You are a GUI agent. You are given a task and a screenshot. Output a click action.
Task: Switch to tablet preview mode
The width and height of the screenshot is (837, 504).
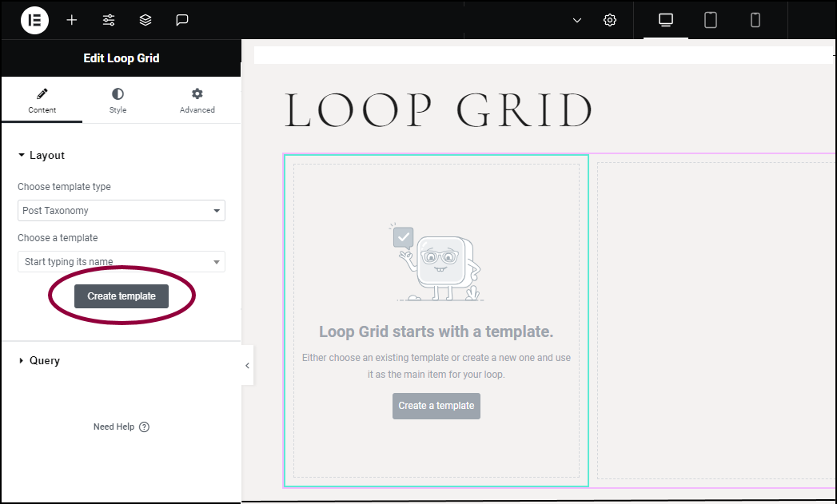pos(711,20)
